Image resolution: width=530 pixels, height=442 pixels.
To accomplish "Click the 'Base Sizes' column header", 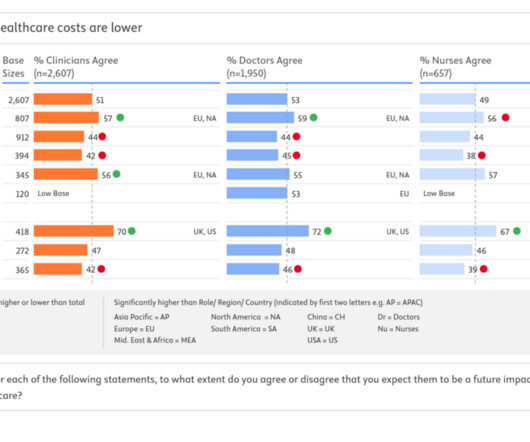I will pos(14,67).
